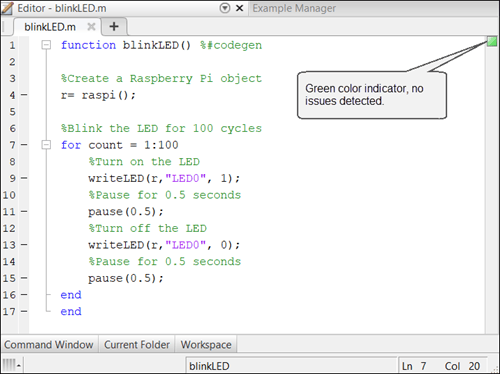
Task: Add a new editor tab with plus
Action: [x=114, y=26]
